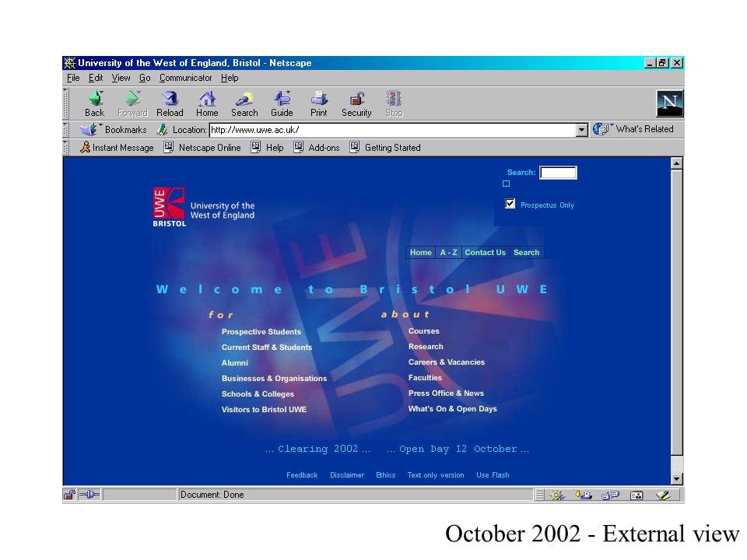Screen dimensions: 747x560
Task: Click the A - Z navigation tab
Action: (448, 252)
